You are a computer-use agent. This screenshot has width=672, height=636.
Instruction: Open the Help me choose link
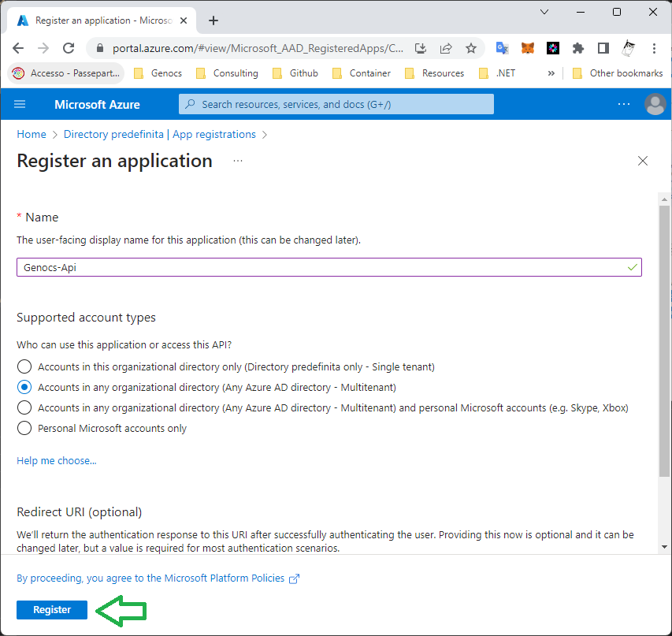pyautogui.click(x=57, y=460)
